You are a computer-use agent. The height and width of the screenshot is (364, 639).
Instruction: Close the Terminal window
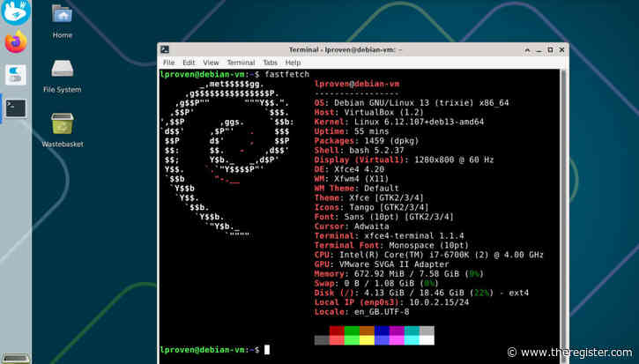coord(561,49)
